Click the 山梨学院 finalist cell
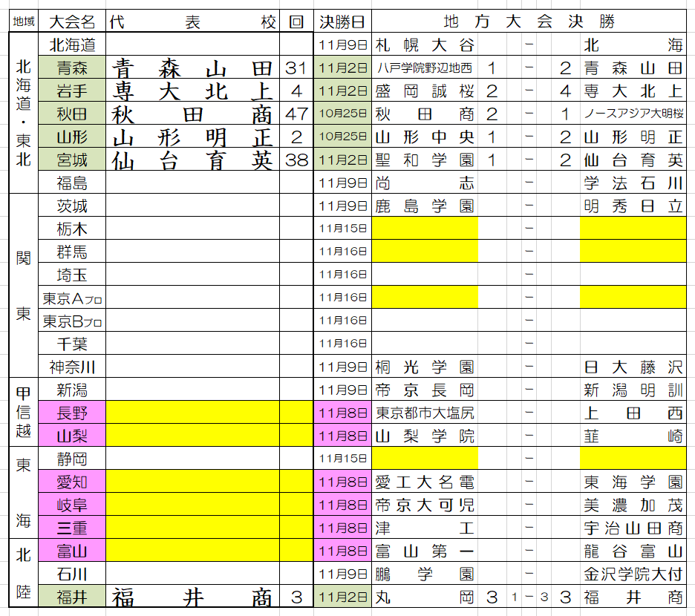The height and width of the screenshot is (616, 695). (425, 436)
